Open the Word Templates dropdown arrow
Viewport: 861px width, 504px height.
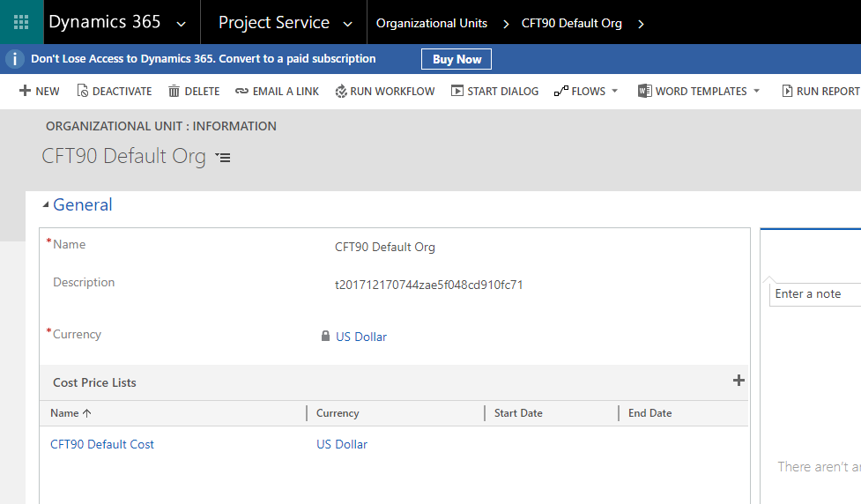tap(757, 91)
